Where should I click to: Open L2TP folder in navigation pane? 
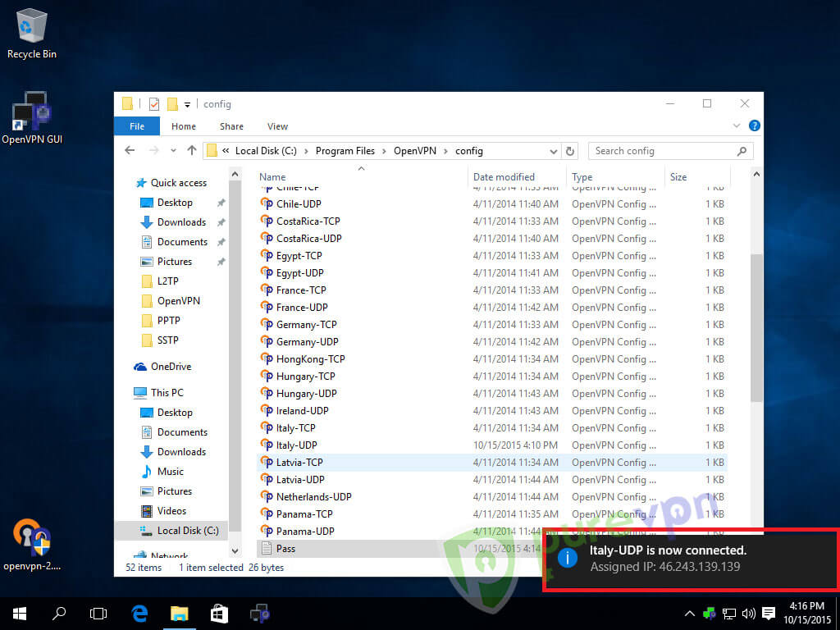point(167,281)
